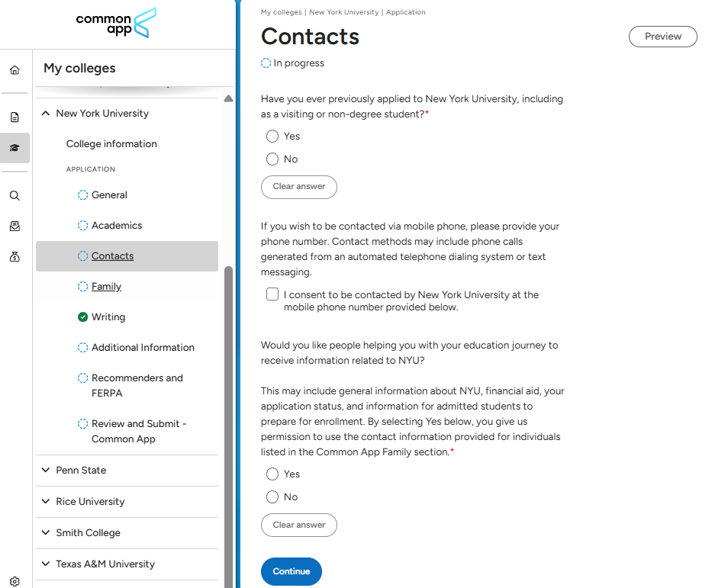712x588 pixels.
Task: Select Yes for previously applied to NYU
Action: (x=272, y=137)
